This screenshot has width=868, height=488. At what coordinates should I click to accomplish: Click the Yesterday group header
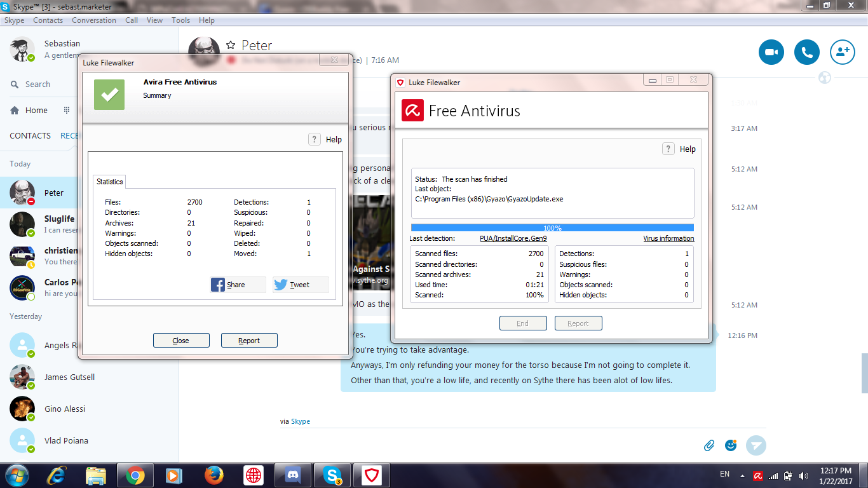pyautogui.click(x=26, y=316)
